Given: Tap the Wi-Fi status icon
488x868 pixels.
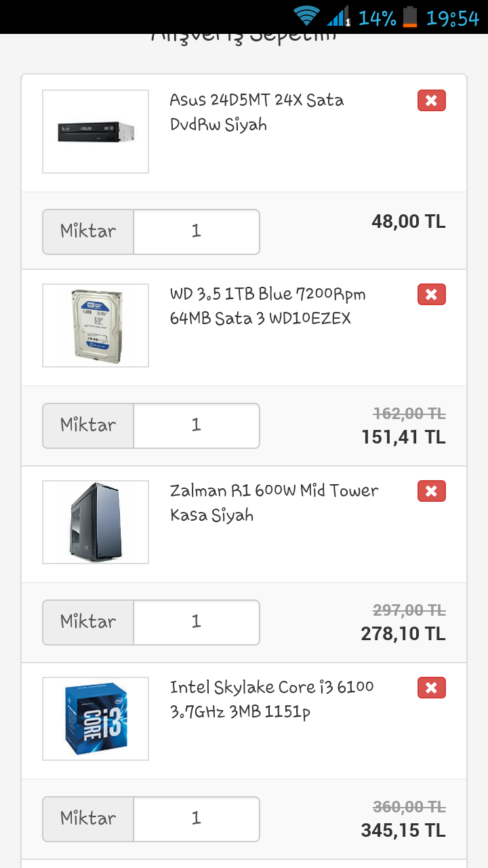Looking at the screenshot, I should 306,16.
